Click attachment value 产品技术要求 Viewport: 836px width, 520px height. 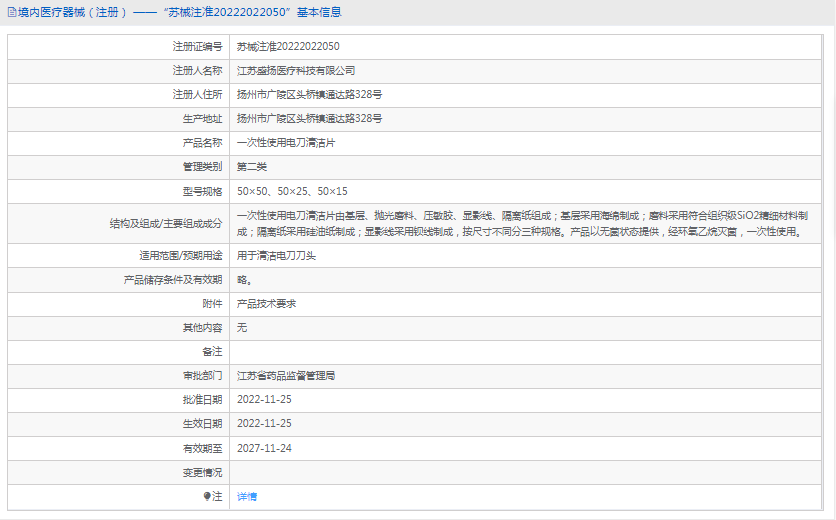(266, 303)
